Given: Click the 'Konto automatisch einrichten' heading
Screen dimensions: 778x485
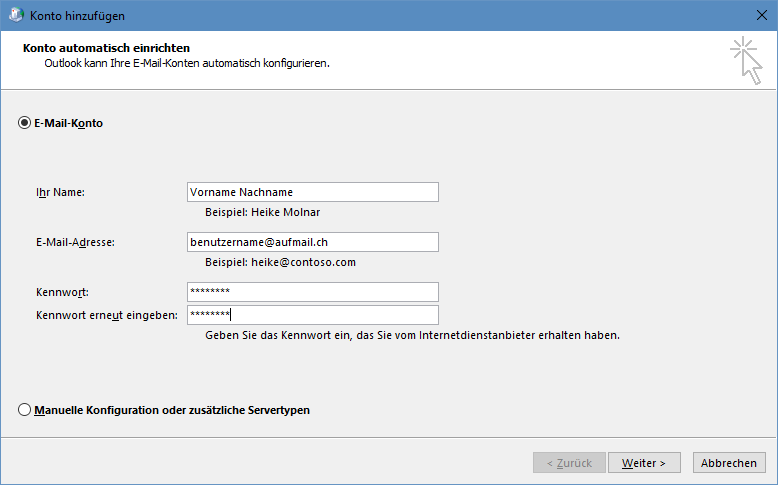Looking at the screenshot, I should click(106, 48).
